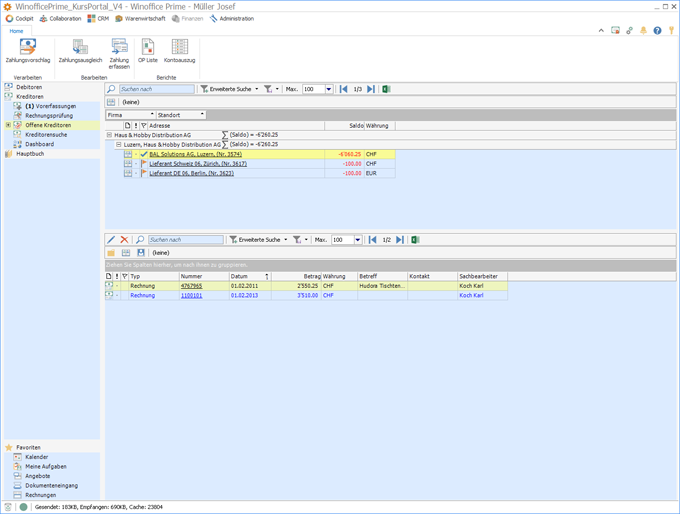
Task: Open the lower Erweiterte Suche dropdown arrow
Action: [x=286, y=239]
